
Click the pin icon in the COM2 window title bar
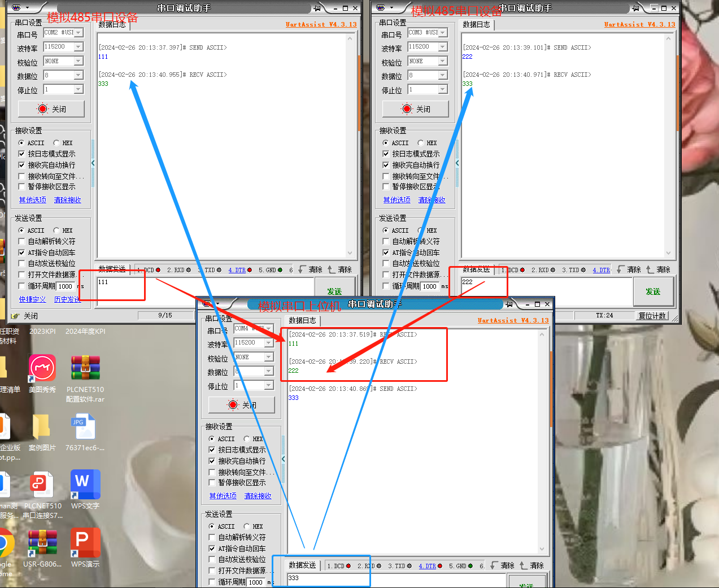(x=317, y=8)
